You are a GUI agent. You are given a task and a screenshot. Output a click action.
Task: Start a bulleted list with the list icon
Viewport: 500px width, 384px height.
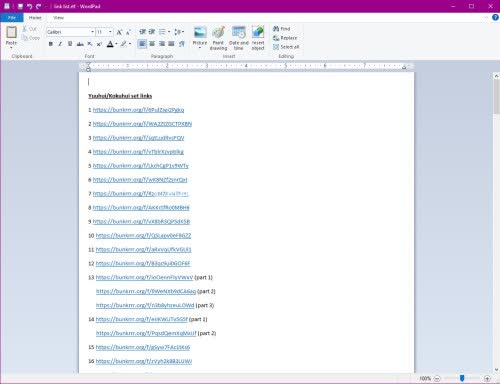coord(162,32)
